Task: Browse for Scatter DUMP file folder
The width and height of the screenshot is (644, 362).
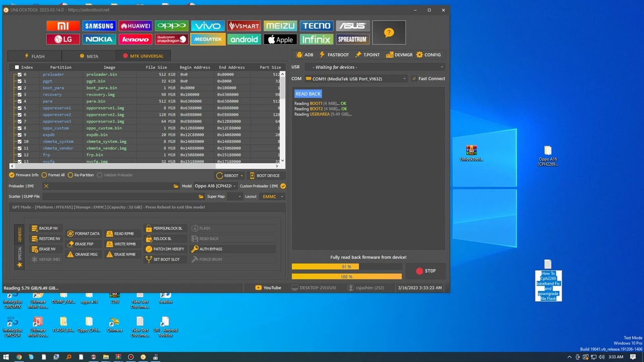Action: point(201,197)
